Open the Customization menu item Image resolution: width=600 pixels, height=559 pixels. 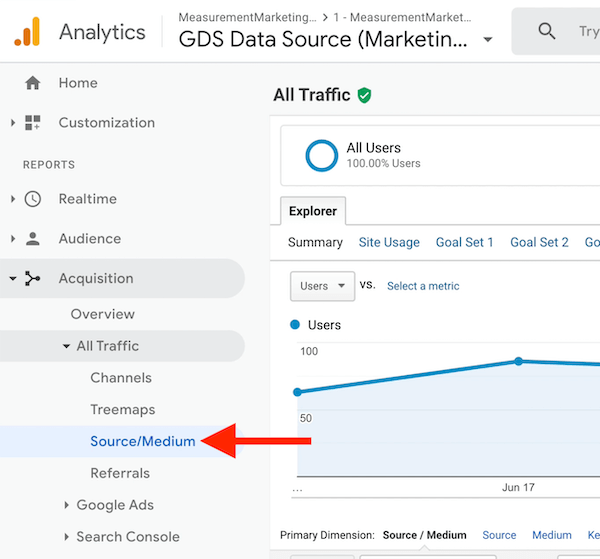coord(107,123)
